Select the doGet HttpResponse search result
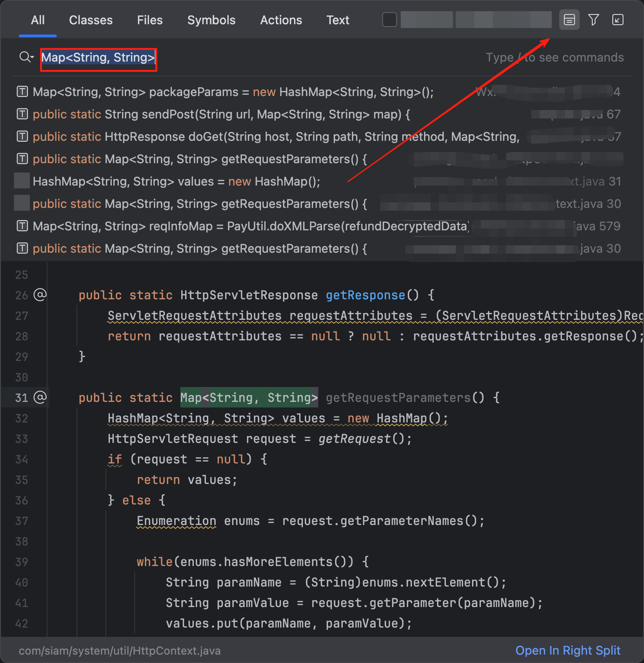This screenshot has height=663, width=644. tap(275, 137)
